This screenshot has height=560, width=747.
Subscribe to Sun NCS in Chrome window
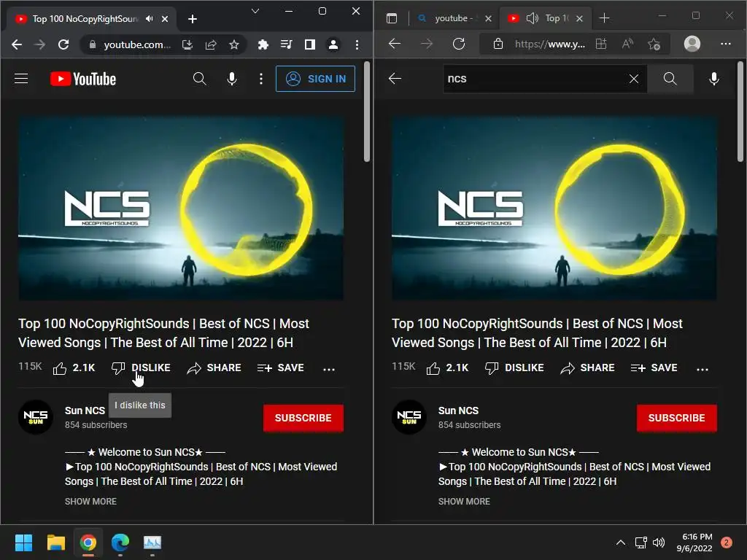coord(303,418)
